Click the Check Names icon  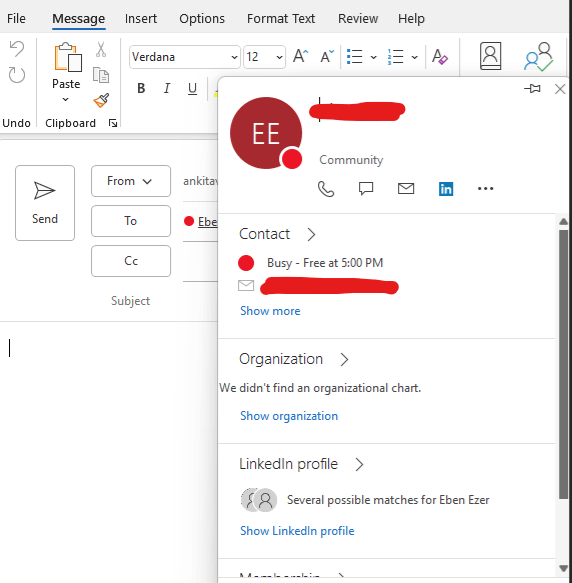(538, 57)
